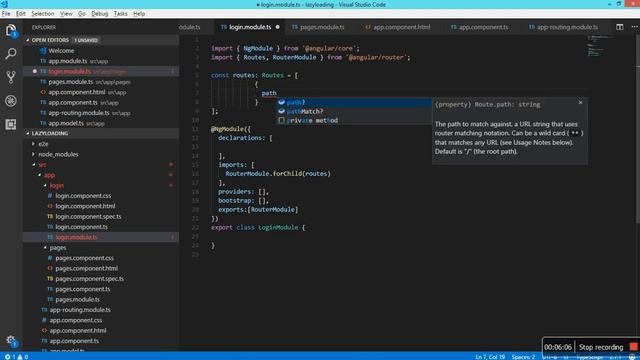The height and width of the screenshot is (360, 640).
Task: Open the View menu
Action: pos(66,13)
